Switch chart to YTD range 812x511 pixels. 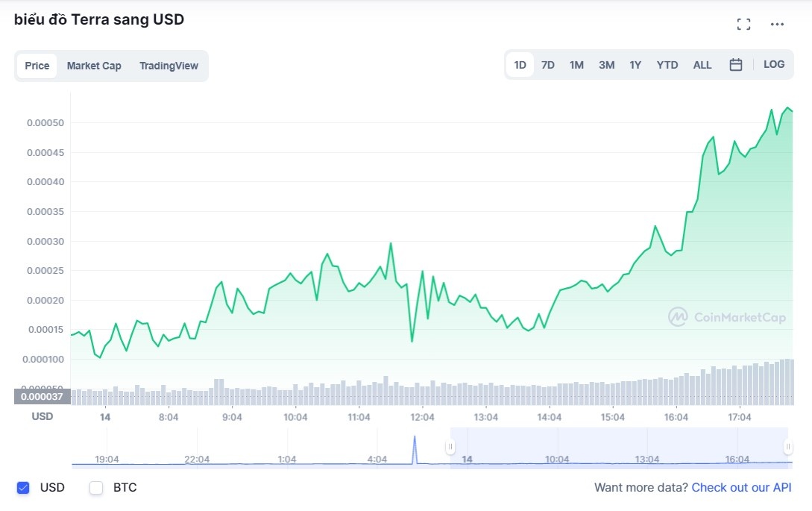pyautogui.click(x=667, y=65)
